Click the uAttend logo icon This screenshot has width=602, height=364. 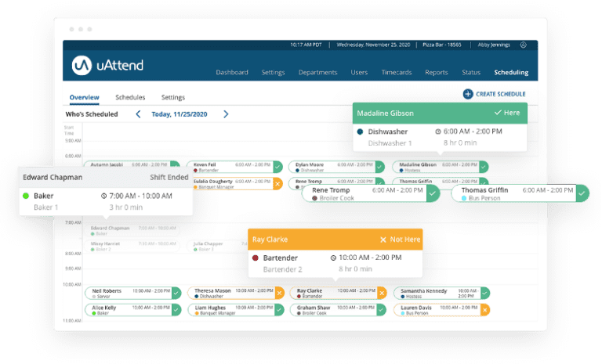point(82,64)
